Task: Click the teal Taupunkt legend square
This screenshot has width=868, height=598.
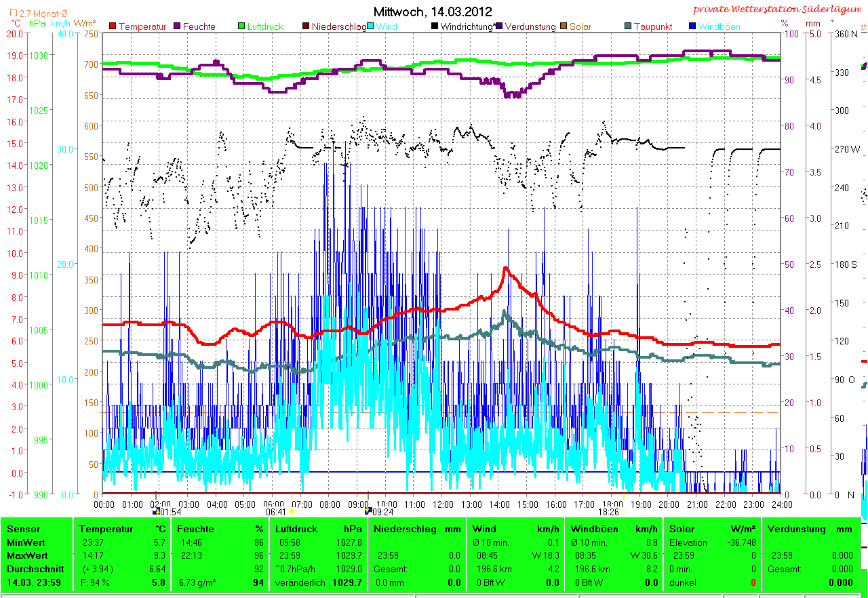Action: pyautogui.click(x=628, y=26)
